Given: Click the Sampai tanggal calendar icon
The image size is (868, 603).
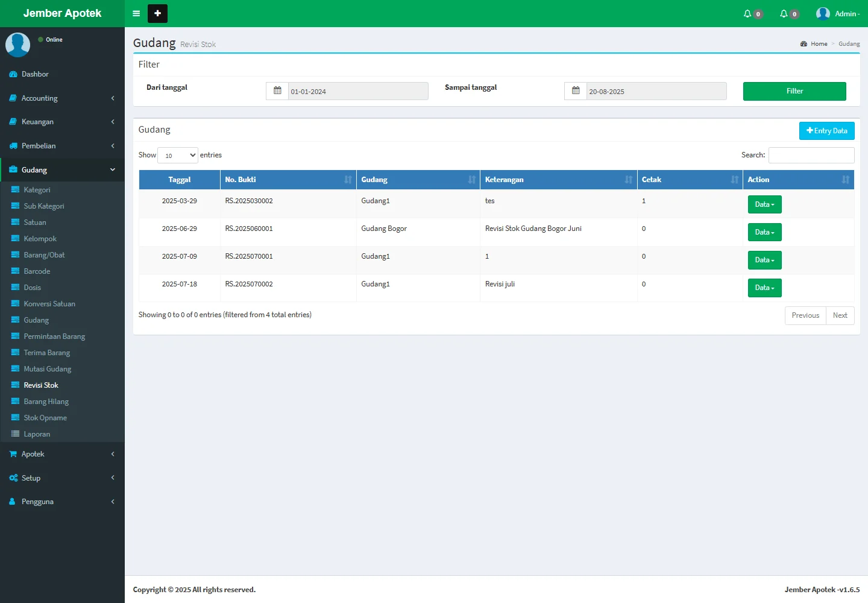Looking at the screenshot, I should click(576, 91).
